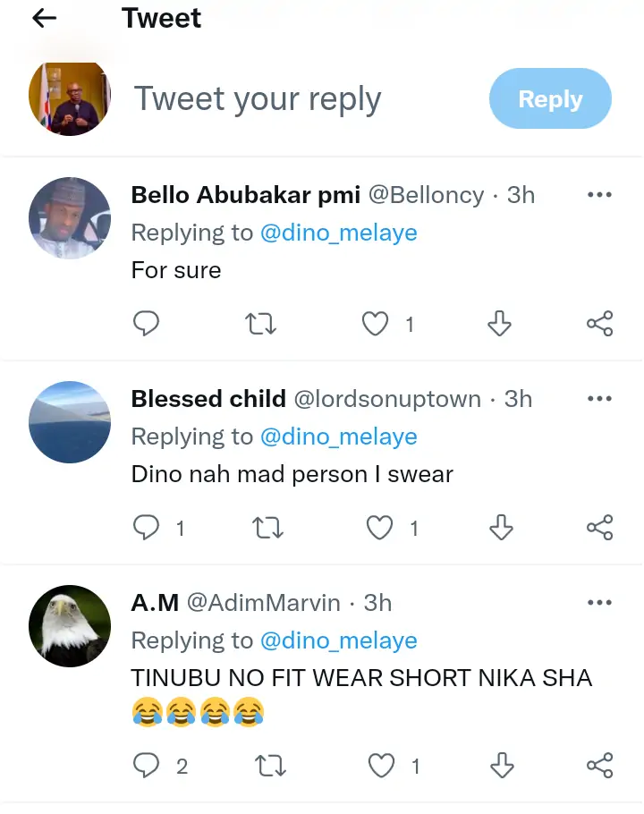Click the blue Reply button

[x=550, y=99]
